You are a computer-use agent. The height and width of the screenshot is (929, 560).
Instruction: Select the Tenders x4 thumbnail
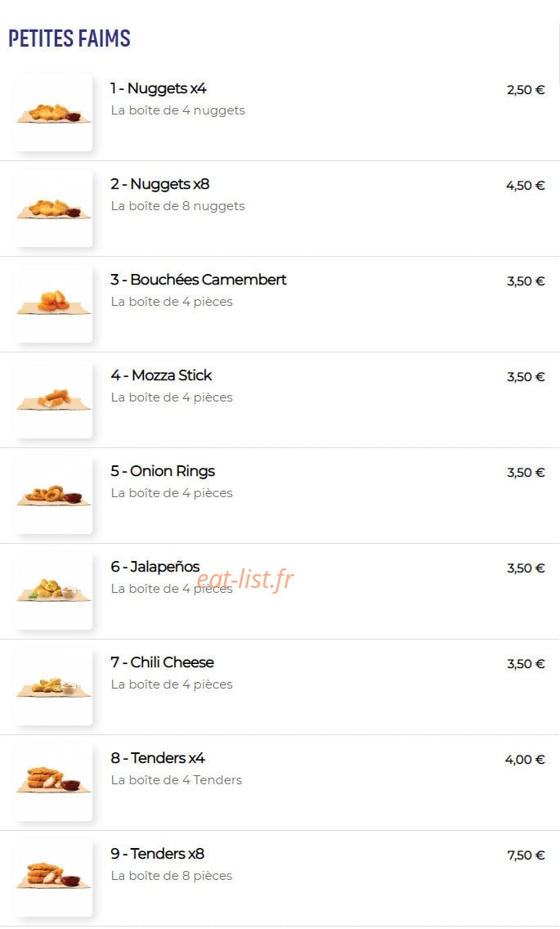click(x=53, y=782)
